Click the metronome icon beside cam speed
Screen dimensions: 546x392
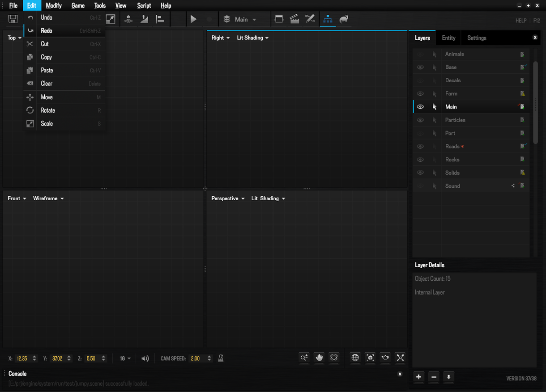pyautogui.click(x=221, y=358)
